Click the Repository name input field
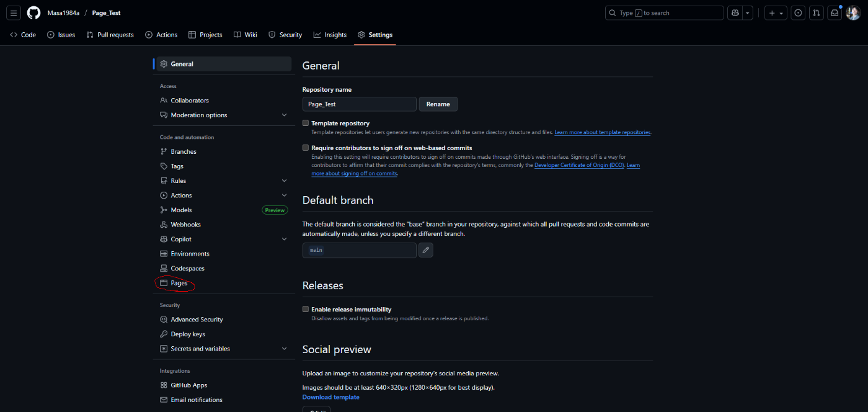Image resolution: width=868 pixels, height=412 pixels. pos(359,104)
